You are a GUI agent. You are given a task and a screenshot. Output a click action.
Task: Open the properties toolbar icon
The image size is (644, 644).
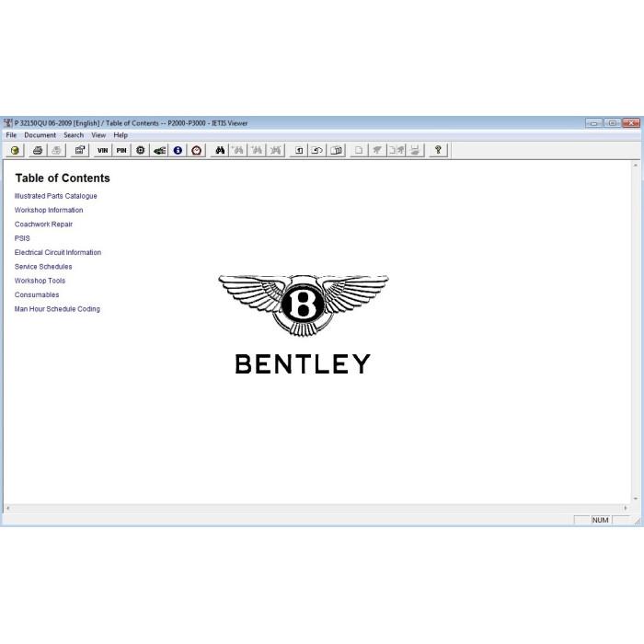click(x=80, y=150)
